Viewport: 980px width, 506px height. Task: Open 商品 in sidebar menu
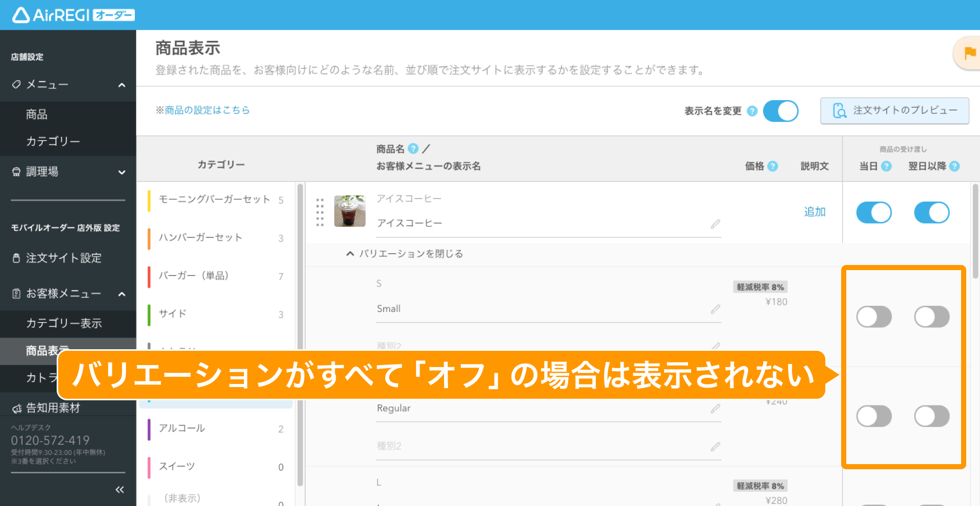coord(37,114)
